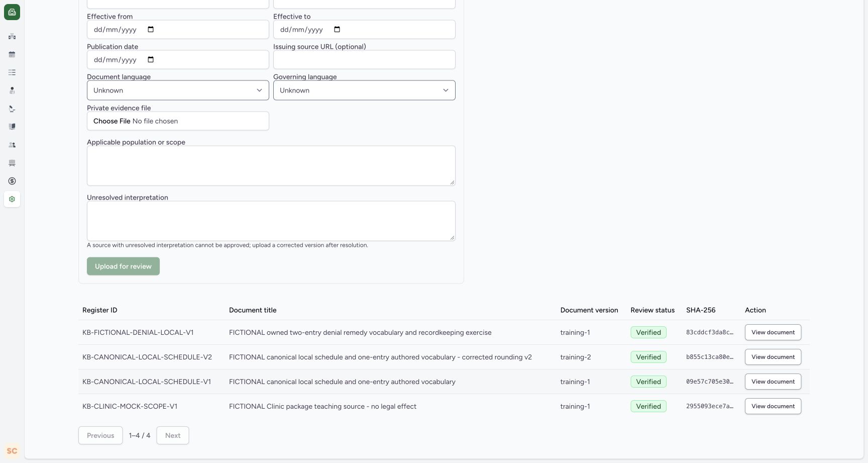Click the Previous pagination button
Viewport: 868px width, 463px height.
[x=100, y=435]
